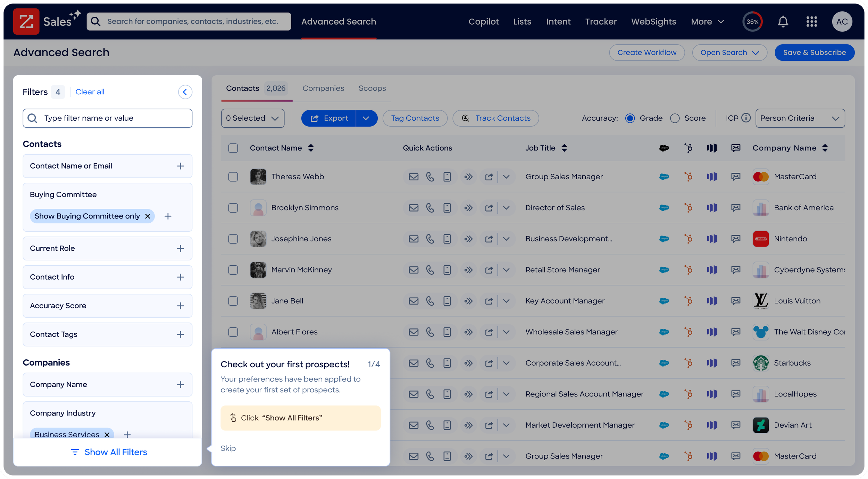Screen dimensions: 868x479
Task: Open the 0 Selected dropdown
Action: [252, 118]
